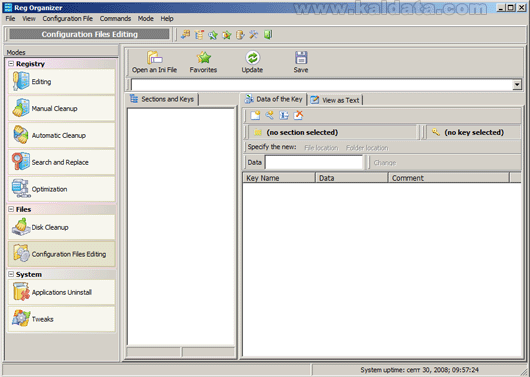Click the first top-toolbar icon with blue arrow
Image resolution: width=530 pixels, height=377 pixels.
(x=185, y=34)
